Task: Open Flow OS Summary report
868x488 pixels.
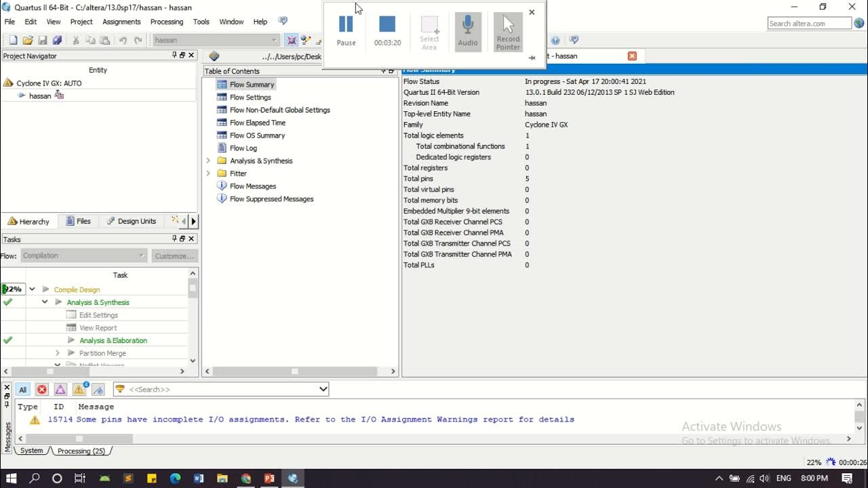Action: 257,136
